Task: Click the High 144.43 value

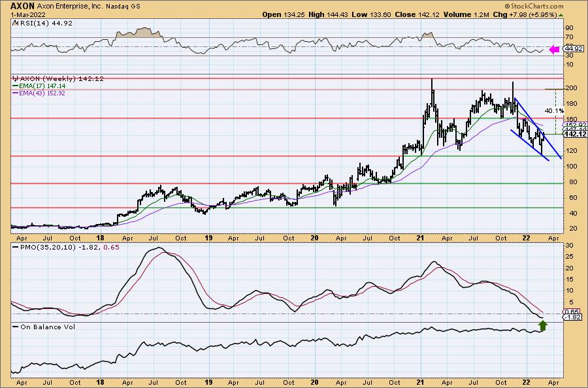Action: click(x=328, y=14)
